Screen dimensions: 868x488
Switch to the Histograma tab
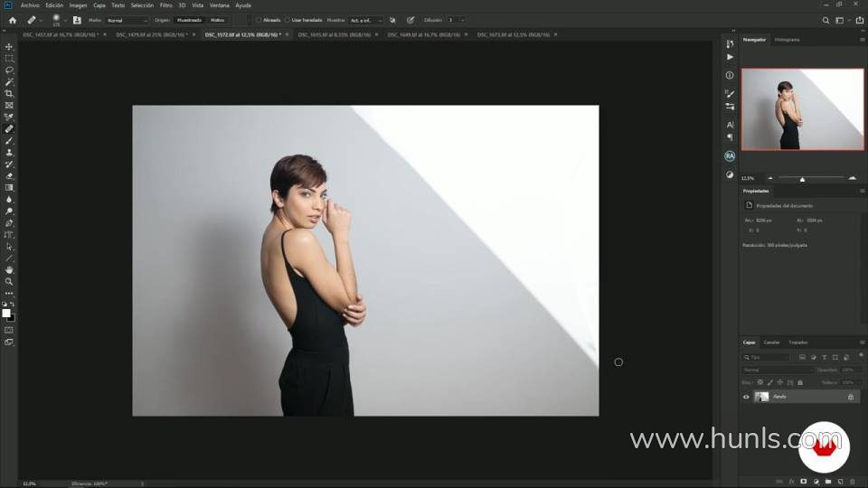pos(787,40)
